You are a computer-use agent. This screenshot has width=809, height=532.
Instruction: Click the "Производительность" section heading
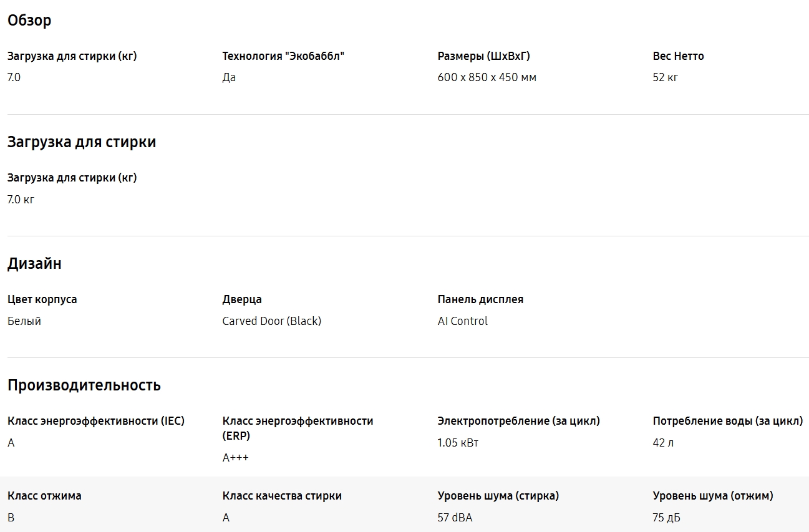(x=84, y=385)
